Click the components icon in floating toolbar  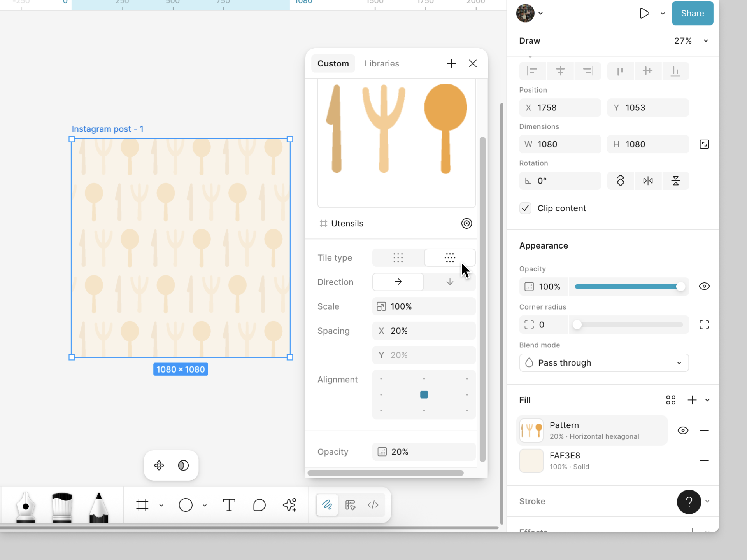coord(159,465)
